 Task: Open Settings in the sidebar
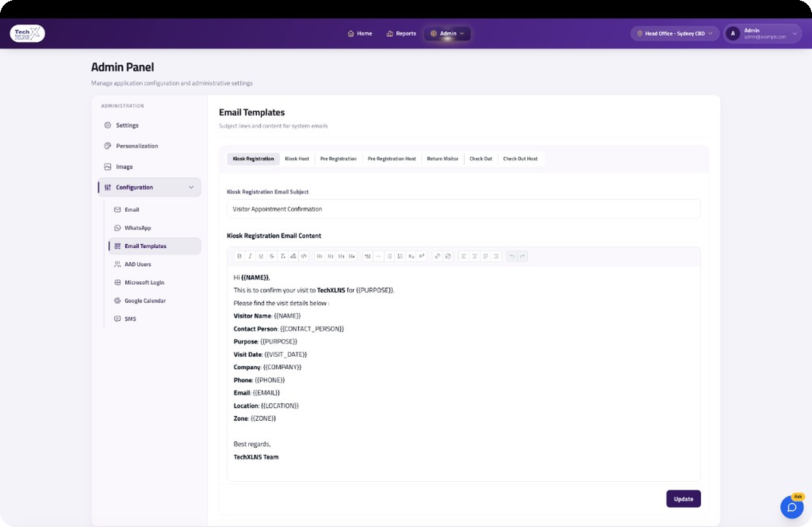point(127,125)
